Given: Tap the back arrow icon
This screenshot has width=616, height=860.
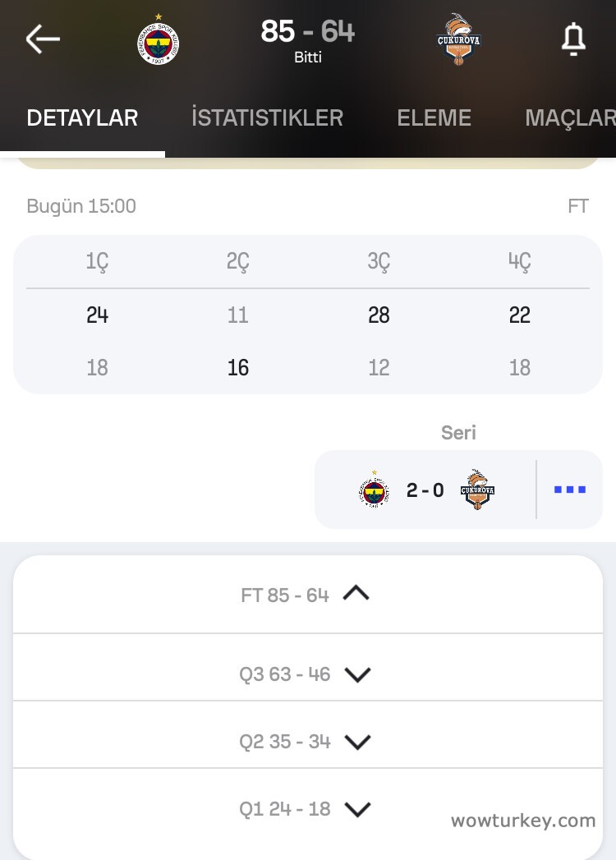Looking at the screenshot, I should (43, 39).
